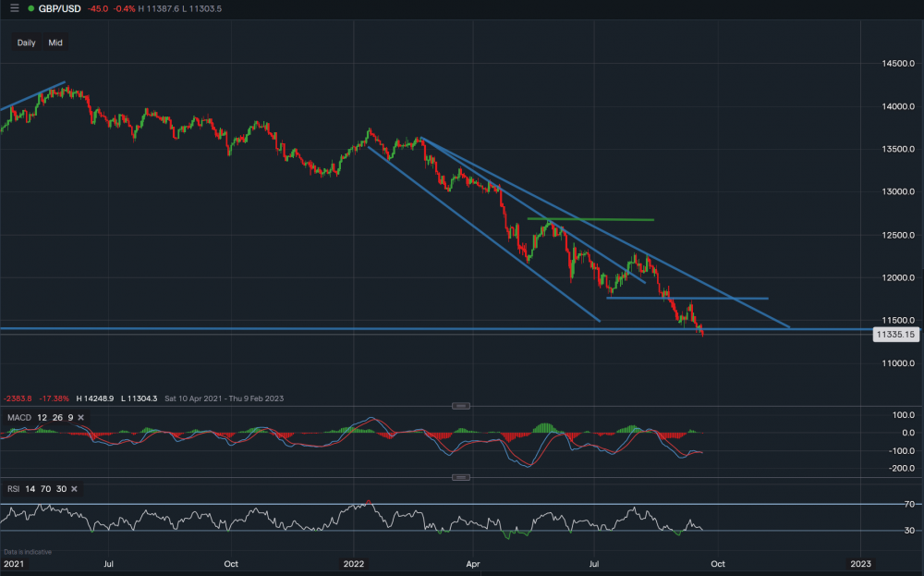Open the Daily timeframe dropdown

[26, 43]
